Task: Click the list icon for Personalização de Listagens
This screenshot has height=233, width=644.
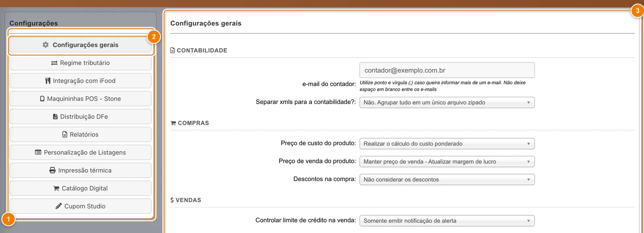Action: tap(38, 152)
